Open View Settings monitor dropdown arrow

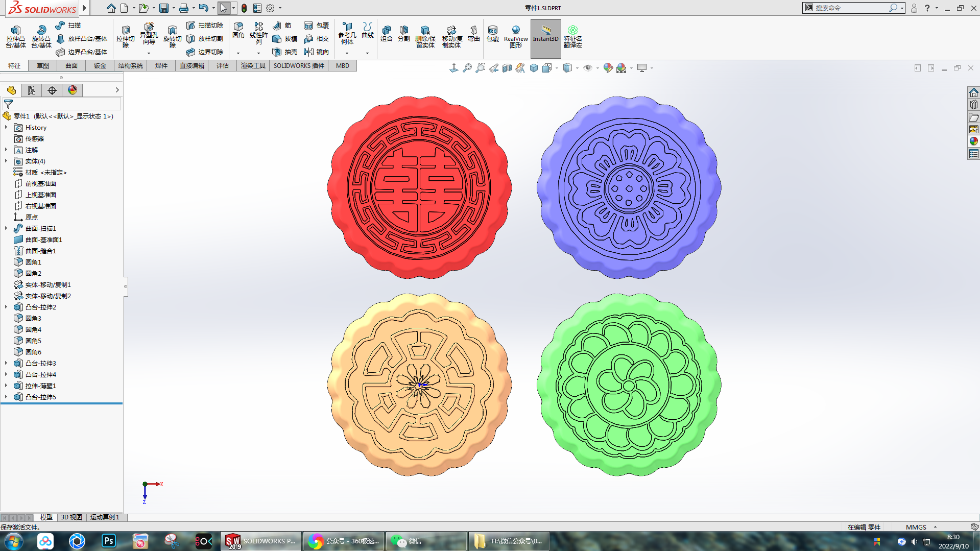652,68
